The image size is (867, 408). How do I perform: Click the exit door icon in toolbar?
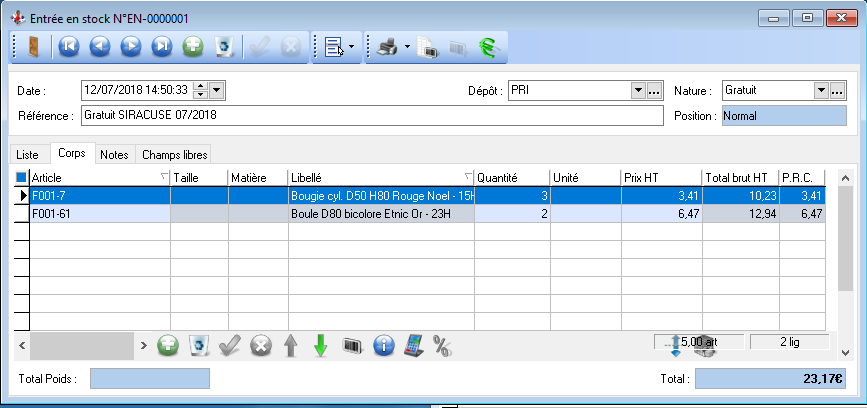click(33, 46)
